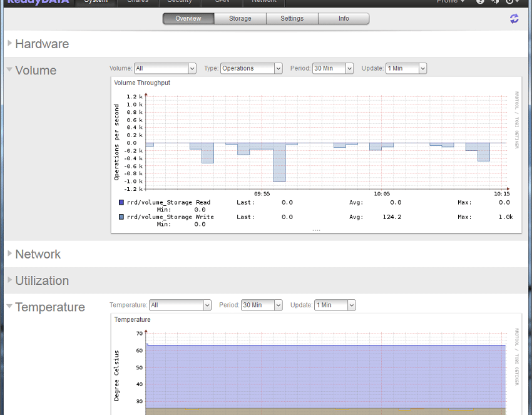Click the "70" temperature axis value
The image size is (532, 415).
point(140,334)
